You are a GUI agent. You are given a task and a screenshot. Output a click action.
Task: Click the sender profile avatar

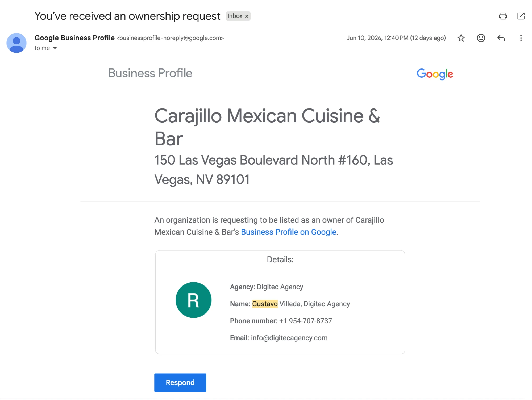pos(16,43)
